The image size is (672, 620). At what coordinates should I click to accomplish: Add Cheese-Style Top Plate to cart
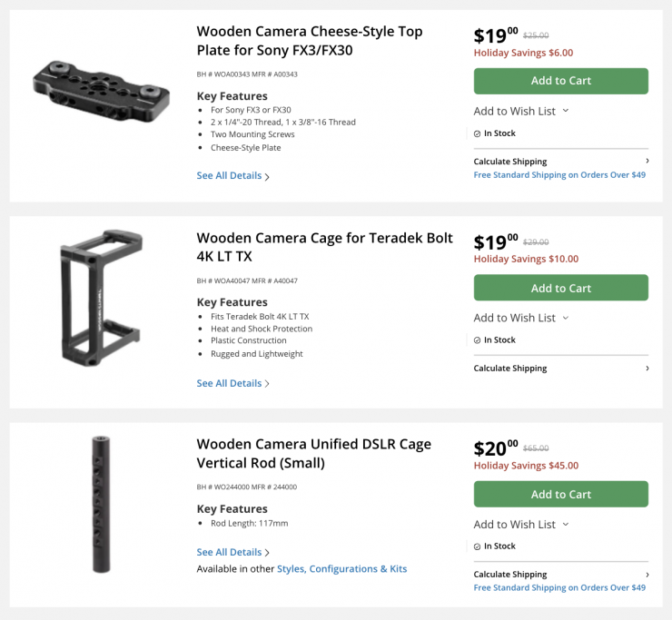pyautogui.click(x=560, y=81)
